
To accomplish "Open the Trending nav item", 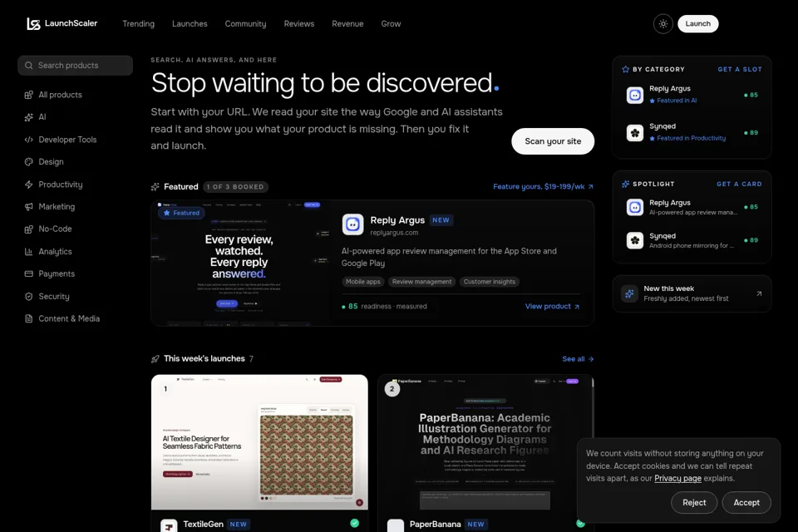I will (139, 24).
